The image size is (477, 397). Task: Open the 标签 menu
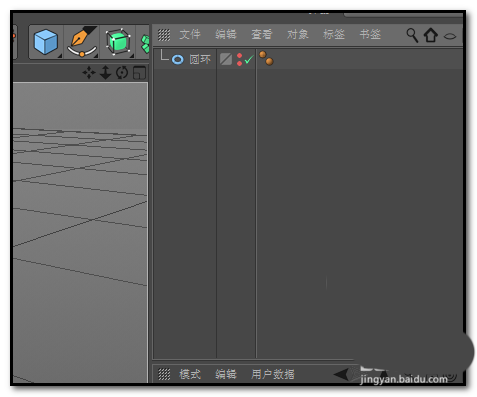(334, 35)
